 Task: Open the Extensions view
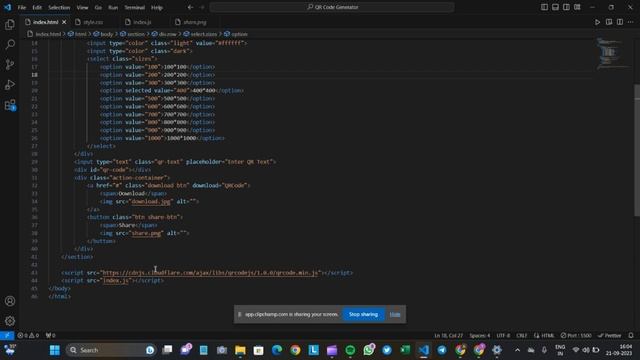pos(10,105)
